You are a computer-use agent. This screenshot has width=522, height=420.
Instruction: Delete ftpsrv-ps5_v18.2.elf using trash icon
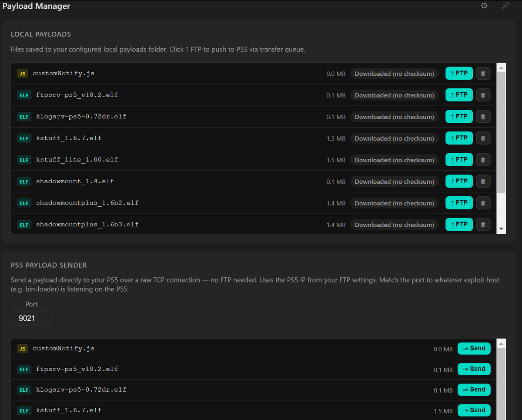pyautogui.click(x=483, y=95)
